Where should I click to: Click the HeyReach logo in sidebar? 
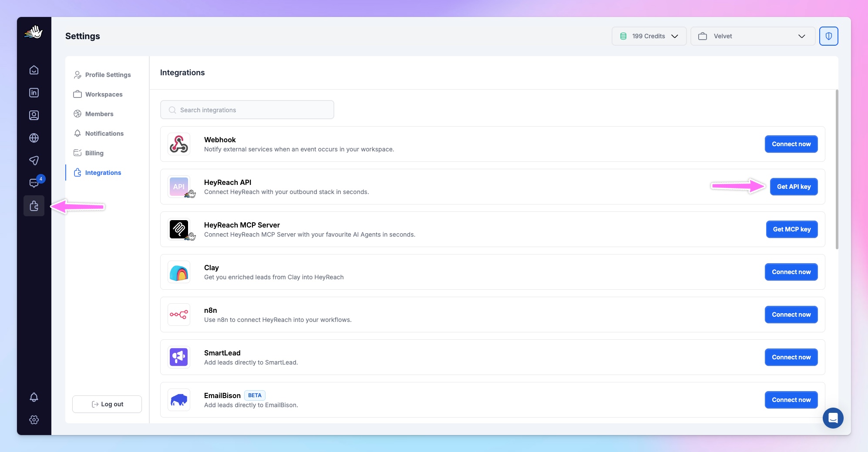pos(34,32)
